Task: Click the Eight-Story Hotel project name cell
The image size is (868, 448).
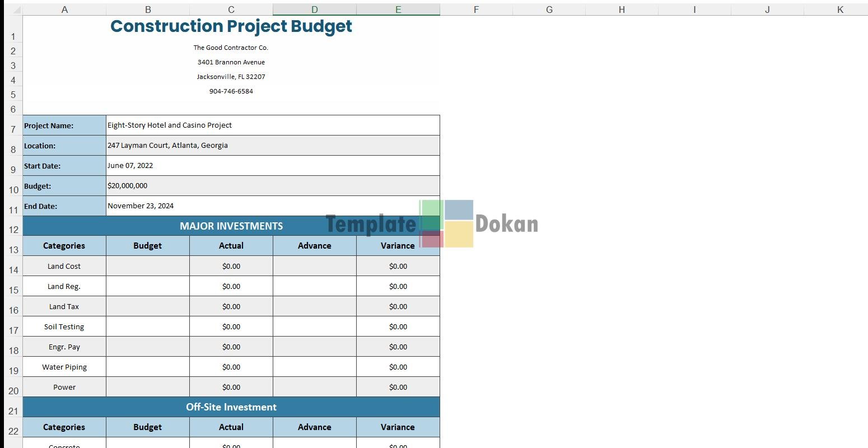Action: pyautogui.click(x=272, y=125)
